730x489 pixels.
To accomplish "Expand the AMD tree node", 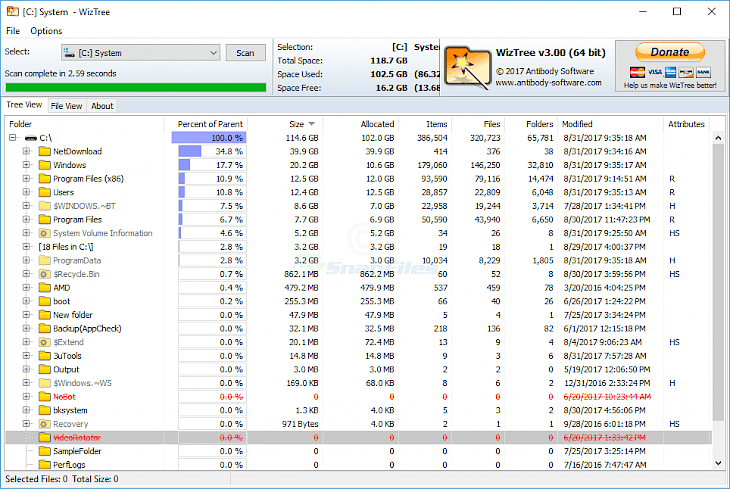I will (26, 287).
